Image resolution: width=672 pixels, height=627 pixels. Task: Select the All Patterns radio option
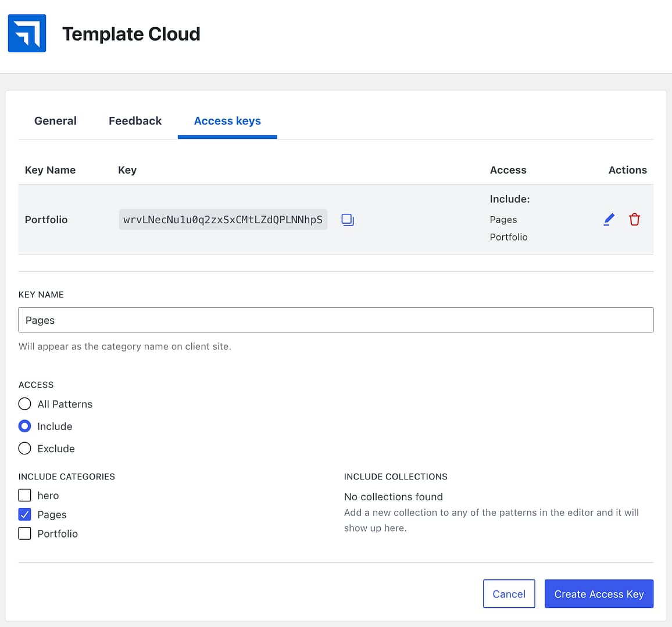(25, 404)
